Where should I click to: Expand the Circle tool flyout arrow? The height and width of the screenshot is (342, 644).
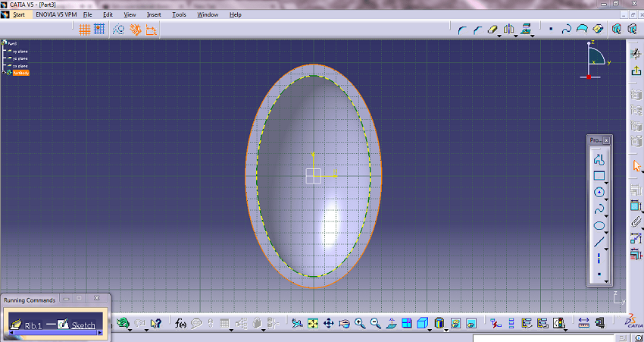(x=607, y=199)
